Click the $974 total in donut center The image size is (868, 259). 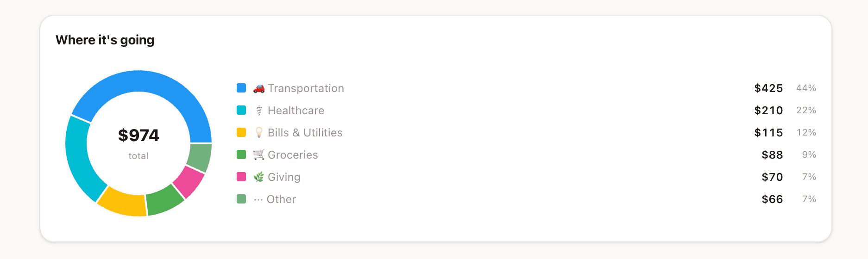click(x=138, y=136)
